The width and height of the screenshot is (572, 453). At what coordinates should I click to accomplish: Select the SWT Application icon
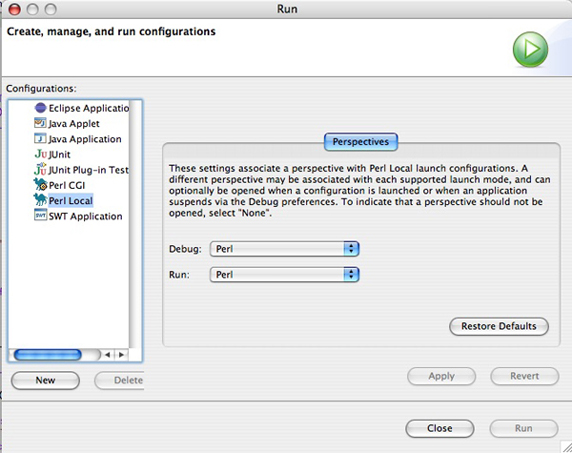[40, 215]
